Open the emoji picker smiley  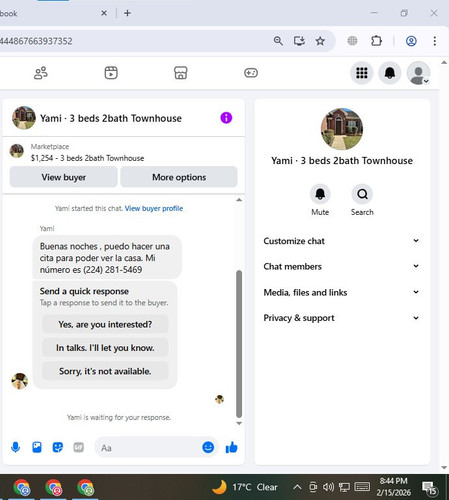point(208,447)
